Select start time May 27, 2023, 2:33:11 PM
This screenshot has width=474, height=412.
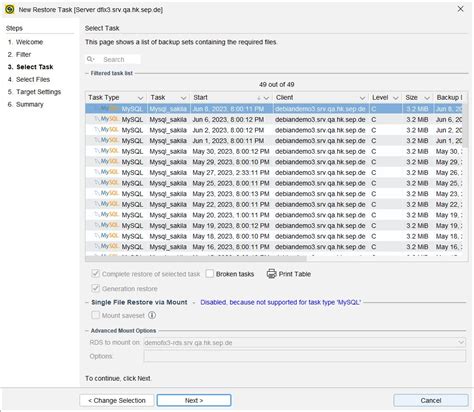(231, 173)
